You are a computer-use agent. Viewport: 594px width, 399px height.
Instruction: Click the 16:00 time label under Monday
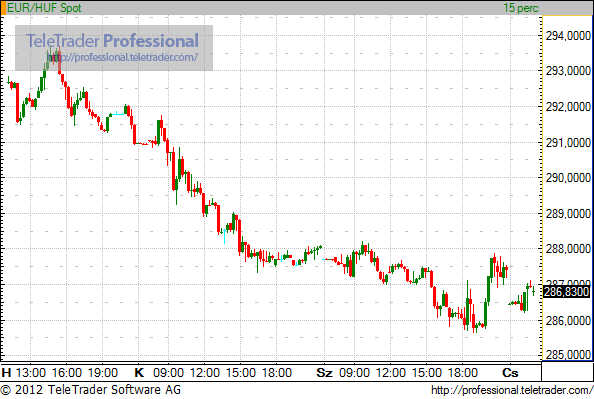click(67, 373)
